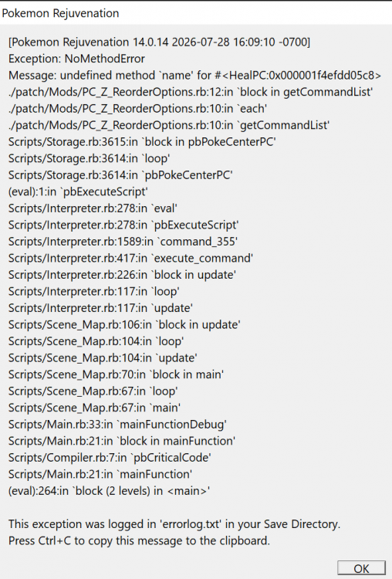The width and height of the screenshot is (392, 579).
Task: Click the Storage.rb:3614 'loop' line
Action: tap(90, 158)
